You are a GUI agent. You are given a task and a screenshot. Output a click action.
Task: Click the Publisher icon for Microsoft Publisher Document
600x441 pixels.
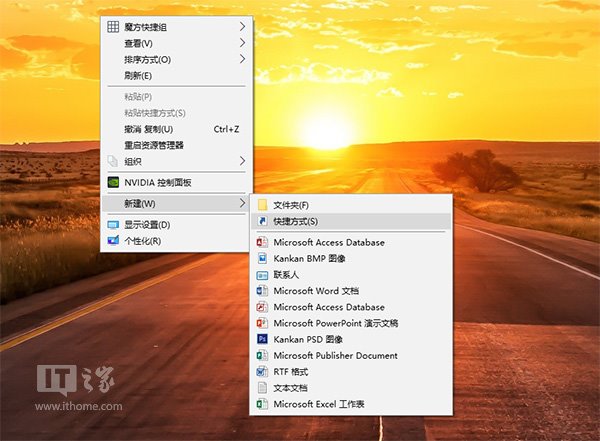tap(262, 355)
